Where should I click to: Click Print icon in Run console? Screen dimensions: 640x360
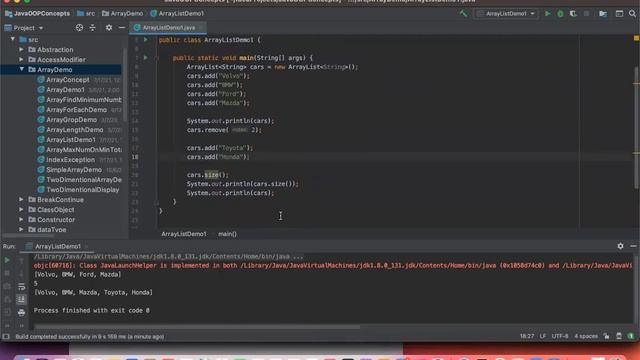[x=21, y=313]
